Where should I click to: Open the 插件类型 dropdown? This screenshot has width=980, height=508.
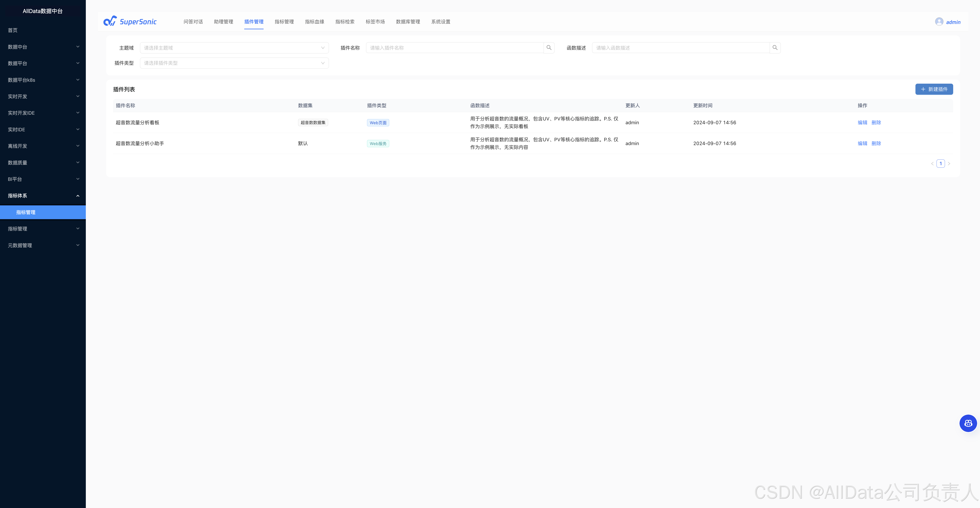coord(234,63)
